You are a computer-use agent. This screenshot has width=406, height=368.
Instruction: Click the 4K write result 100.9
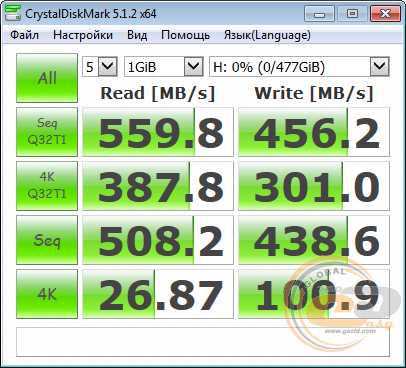[x=314, y=294]
